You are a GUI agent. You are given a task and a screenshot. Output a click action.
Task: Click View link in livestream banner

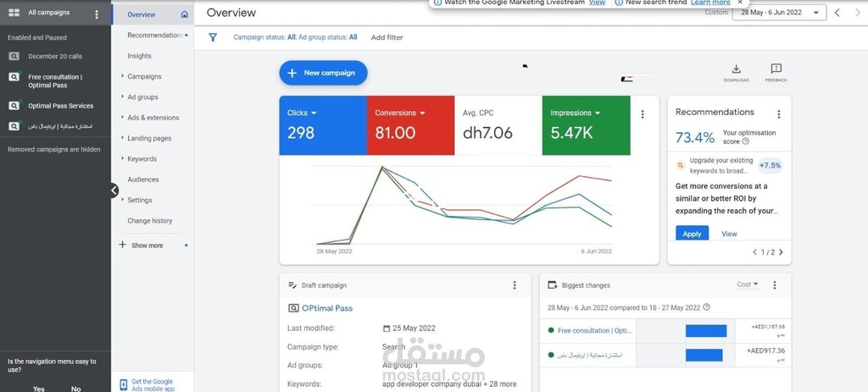tap(597, 3)
